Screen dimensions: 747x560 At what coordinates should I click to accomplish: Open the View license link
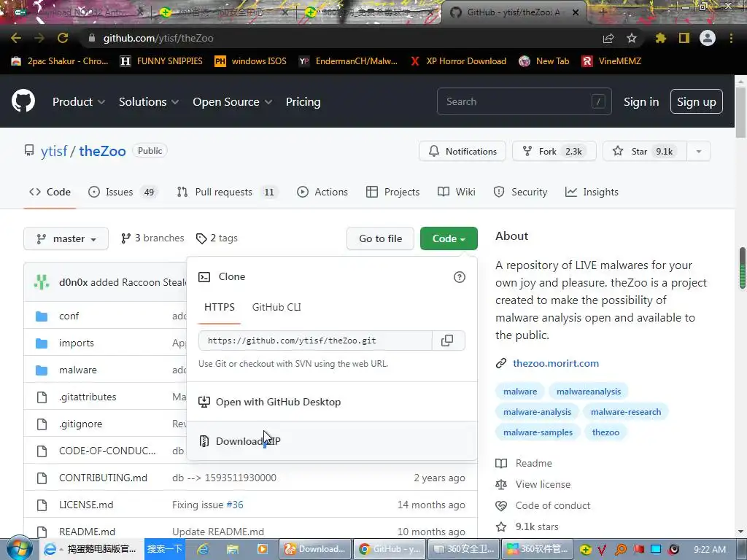click(x=543, y=484)
